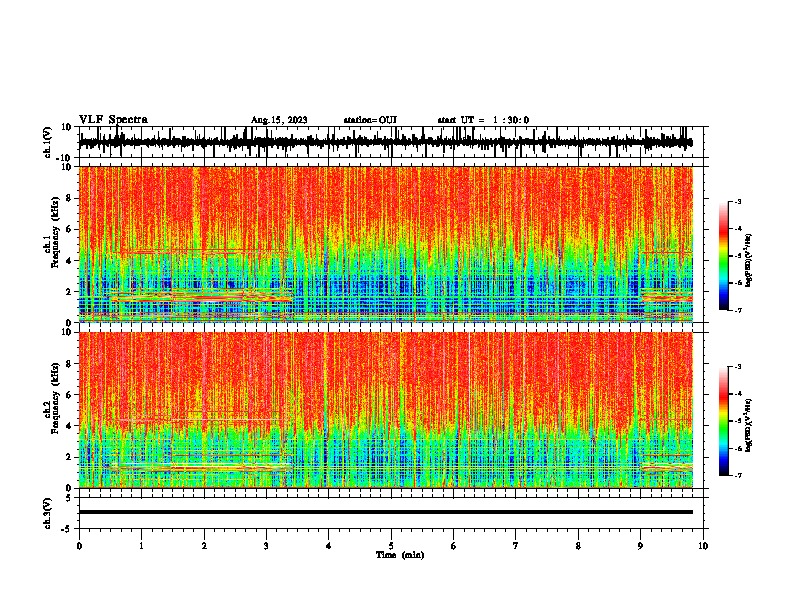Screen dimensions: 792x612
Task: Click the "station=OUI" header text
Action: tap(370, 120)
